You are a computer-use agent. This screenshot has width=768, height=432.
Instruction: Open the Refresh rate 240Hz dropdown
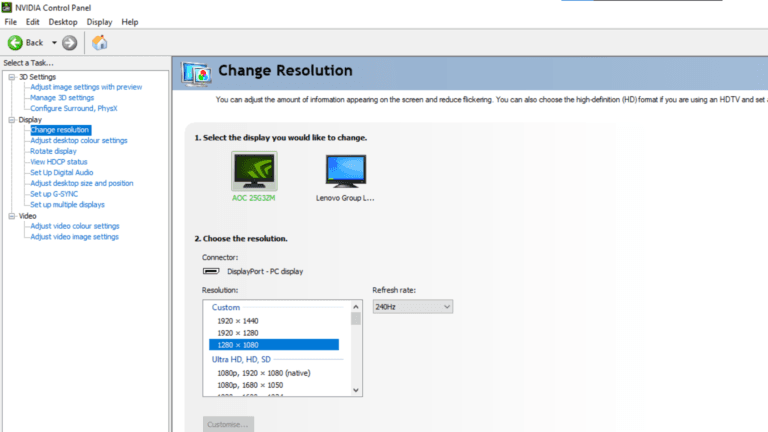[412, 307]
